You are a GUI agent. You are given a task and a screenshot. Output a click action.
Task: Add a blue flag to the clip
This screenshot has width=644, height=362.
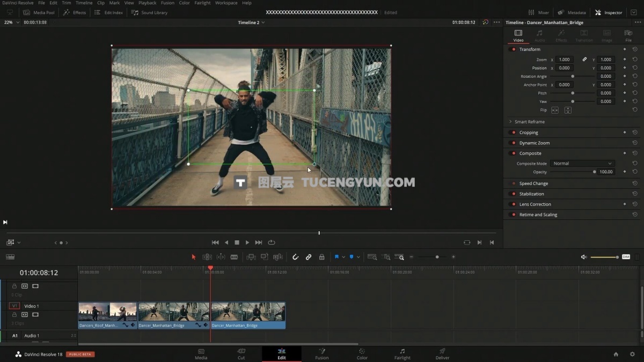tap(337, 257)
